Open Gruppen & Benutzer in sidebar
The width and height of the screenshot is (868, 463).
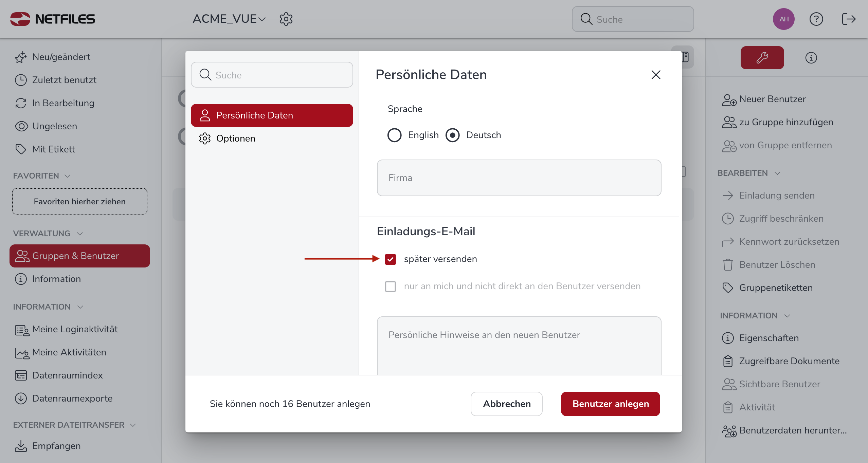[79, 256]
